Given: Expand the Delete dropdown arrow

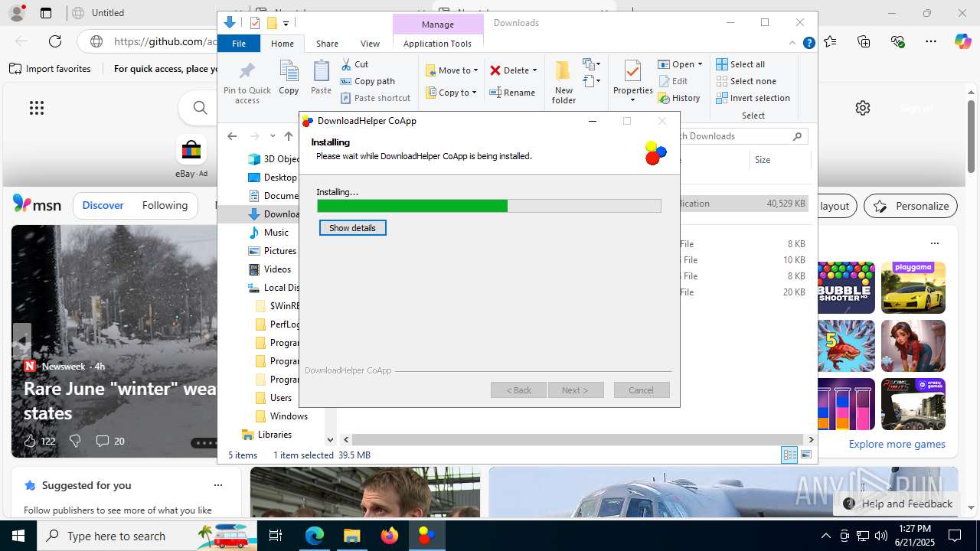Looking at the screenshot, I should coord(534,70).
